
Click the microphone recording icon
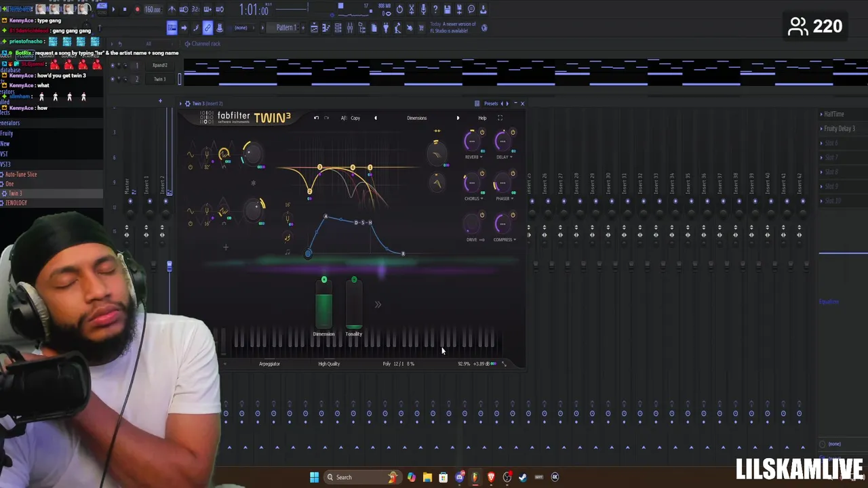(x=424, y=9)
